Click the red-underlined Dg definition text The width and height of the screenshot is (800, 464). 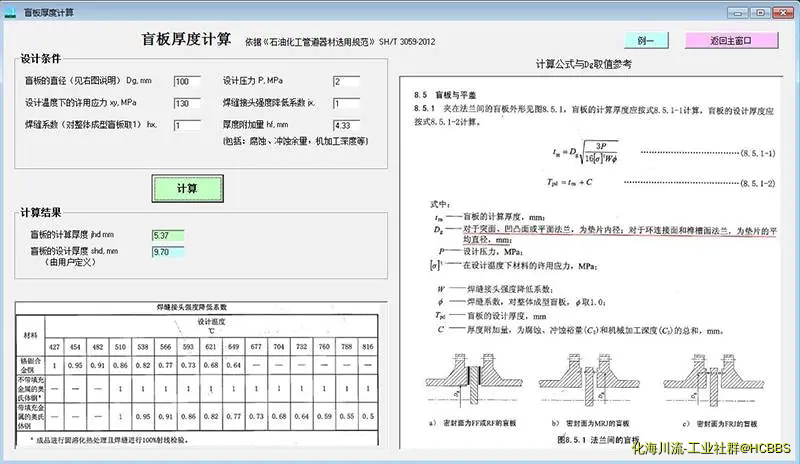619,235
